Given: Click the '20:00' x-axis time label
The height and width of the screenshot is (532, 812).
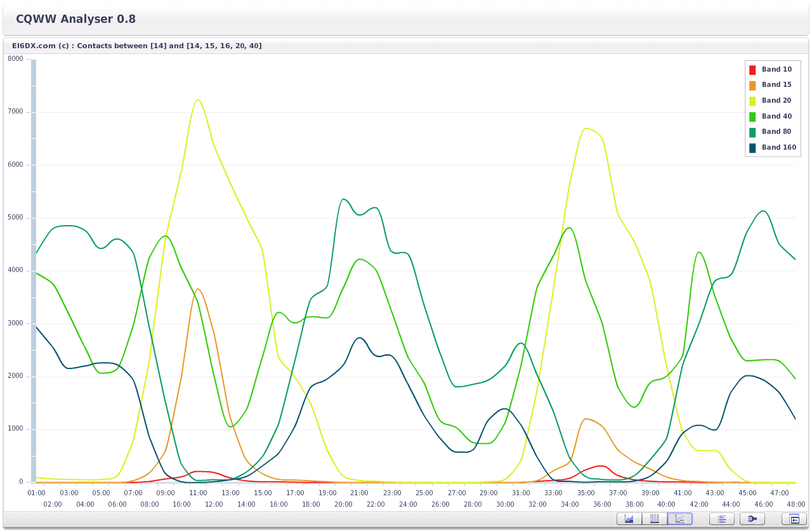Looking at the screenshot, I should click(x=343, y=504).
